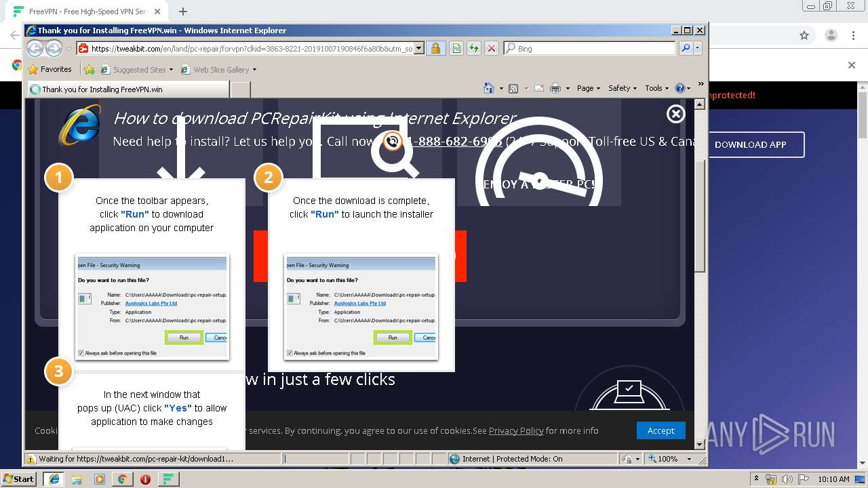Show hidden tray icons arrow
Image resolution: width=868 pixels, height=488 pixels.
[756, 479]
